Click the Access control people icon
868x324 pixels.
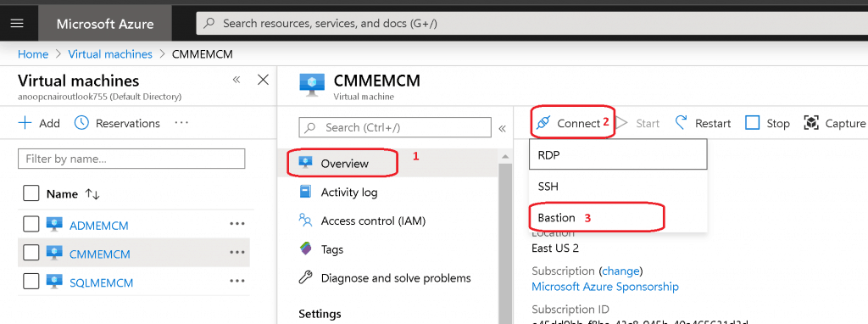[x=305, y=221]
